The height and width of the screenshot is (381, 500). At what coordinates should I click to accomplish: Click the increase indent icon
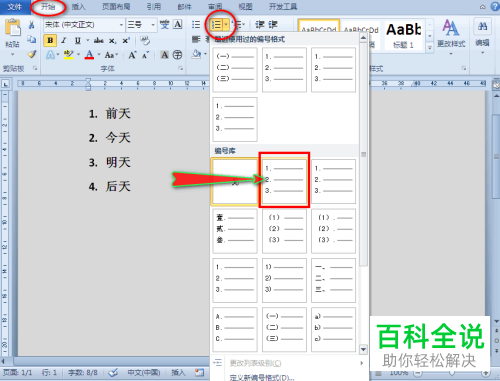[273, 24]
